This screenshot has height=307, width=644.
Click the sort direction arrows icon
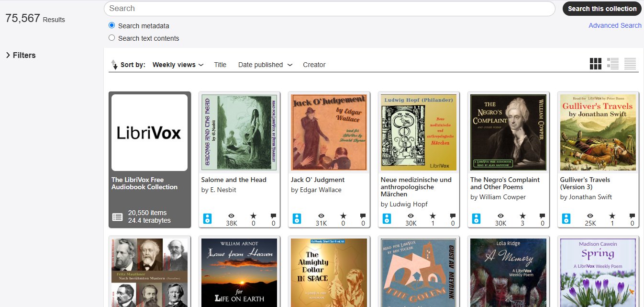[x=115, y=64]
